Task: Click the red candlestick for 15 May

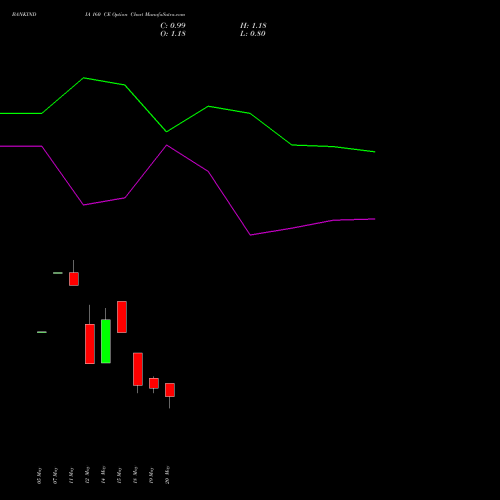Action: [x=122, y=317]
